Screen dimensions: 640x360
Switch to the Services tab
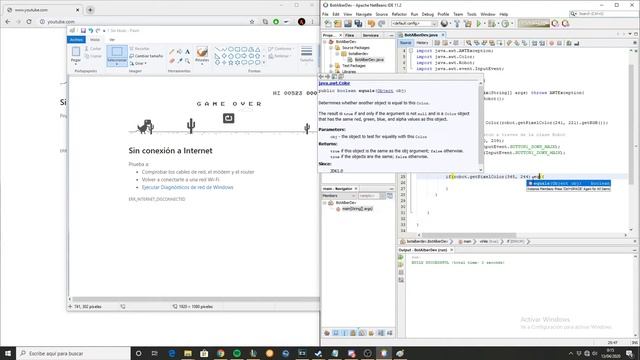tap(371, 36)
